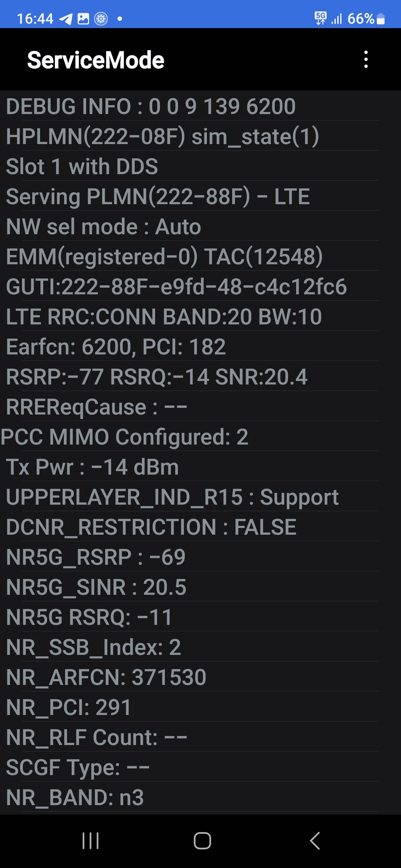Select the DEBUG INFO row

click(x=200, y=106)
